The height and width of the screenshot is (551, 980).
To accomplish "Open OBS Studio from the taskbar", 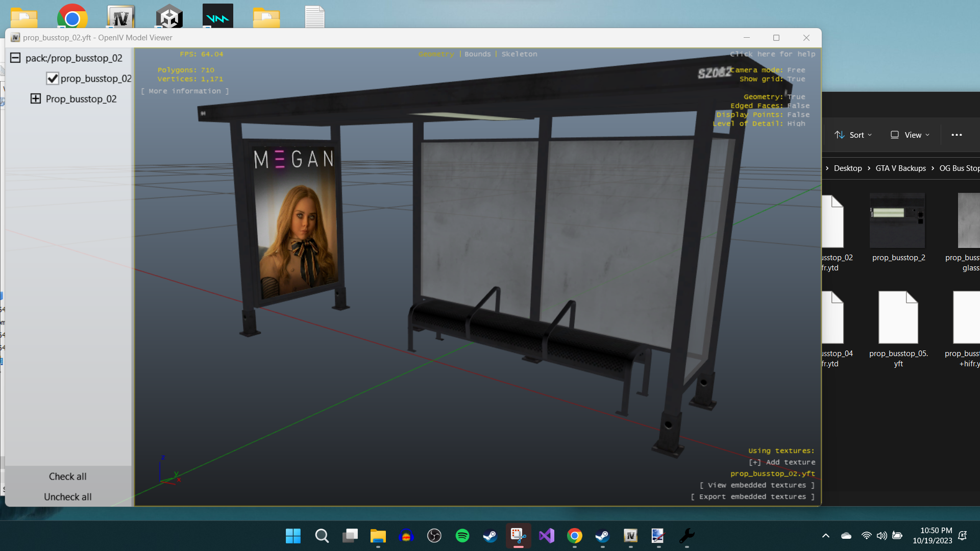I will tap(434, 536).
